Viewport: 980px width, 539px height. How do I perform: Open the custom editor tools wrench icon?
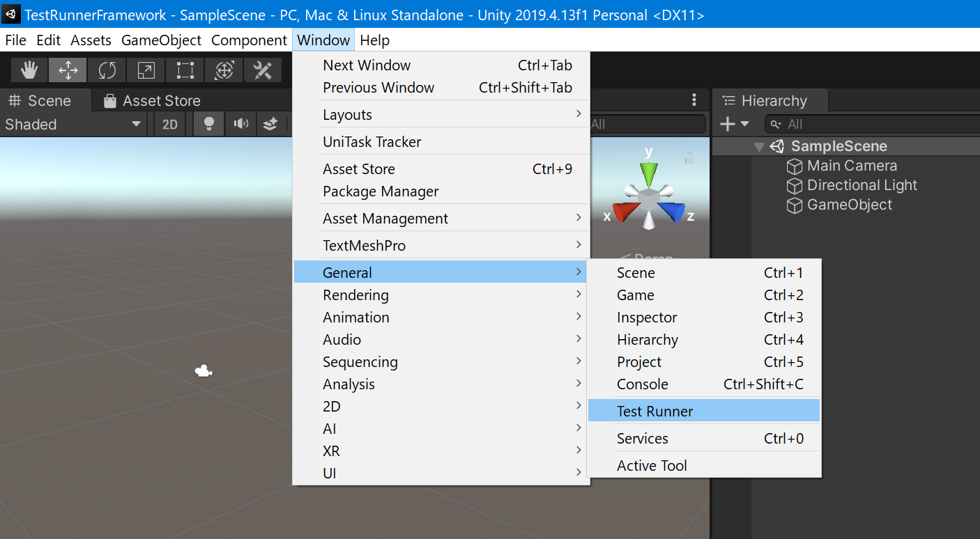(262, 70)
